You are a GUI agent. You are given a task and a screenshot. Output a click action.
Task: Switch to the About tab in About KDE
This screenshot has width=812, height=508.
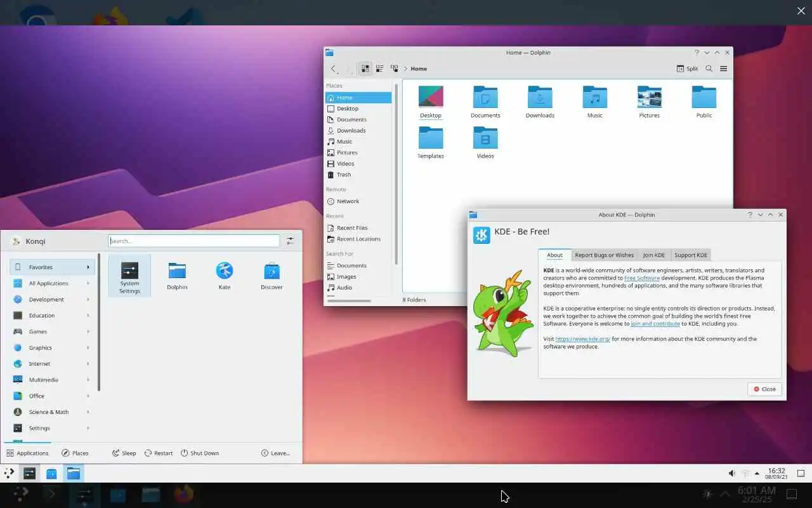pyautogui.click(x=554, y=255)
